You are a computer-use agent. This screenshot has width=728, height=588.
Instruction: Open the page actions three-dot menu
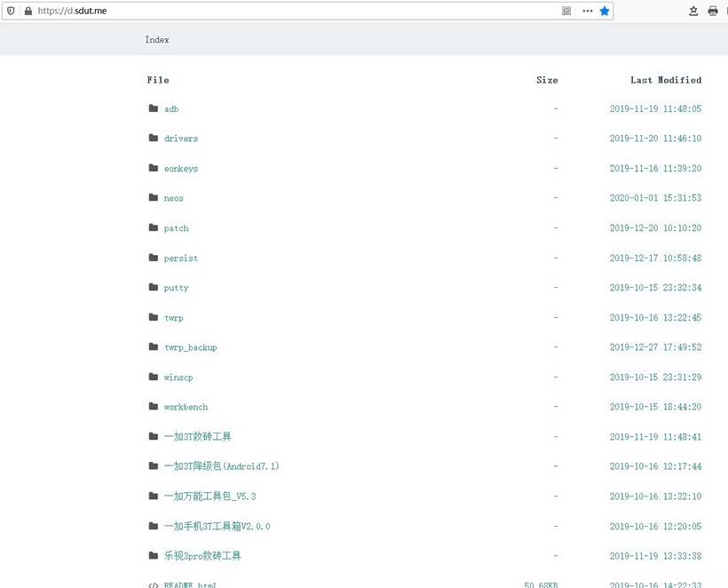click(x=587, y=11)
